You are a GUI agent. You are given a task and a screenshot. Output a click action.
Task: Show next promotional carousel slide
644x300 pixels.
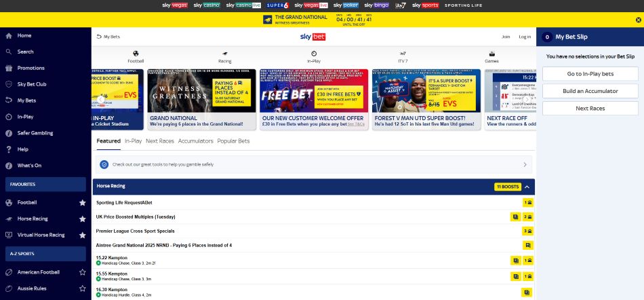click(x=527, y=100)
